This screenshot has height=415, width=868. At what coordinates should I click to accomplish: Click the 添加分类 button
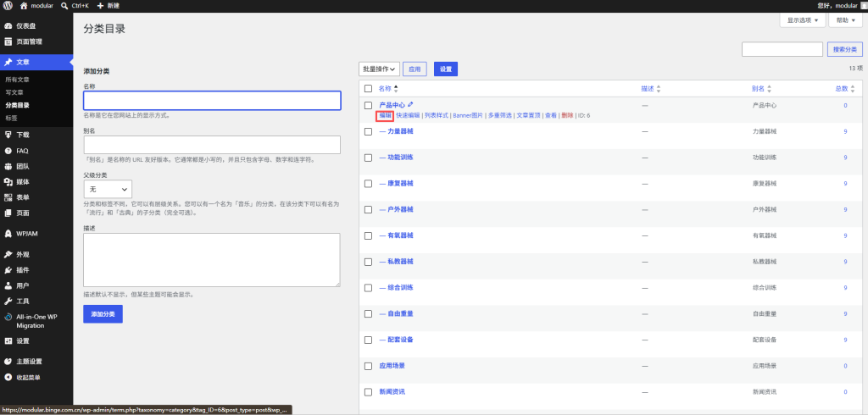[103, 313]
